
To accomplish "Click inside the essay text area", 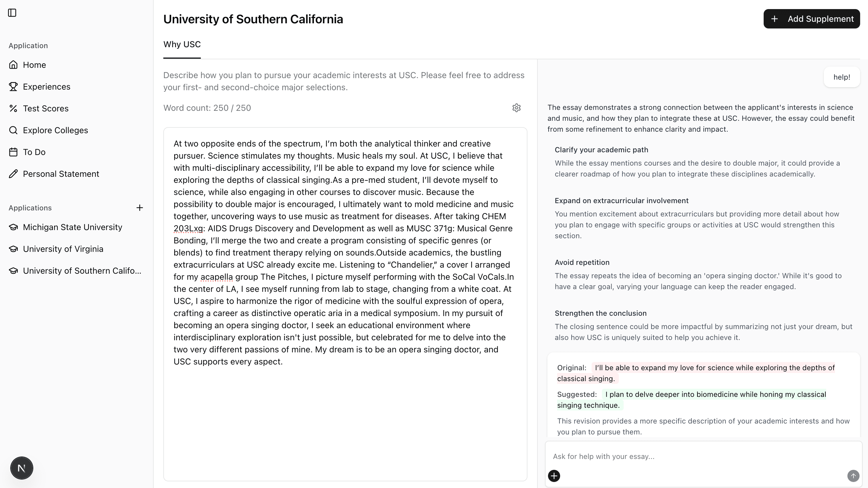I will 345,304.
